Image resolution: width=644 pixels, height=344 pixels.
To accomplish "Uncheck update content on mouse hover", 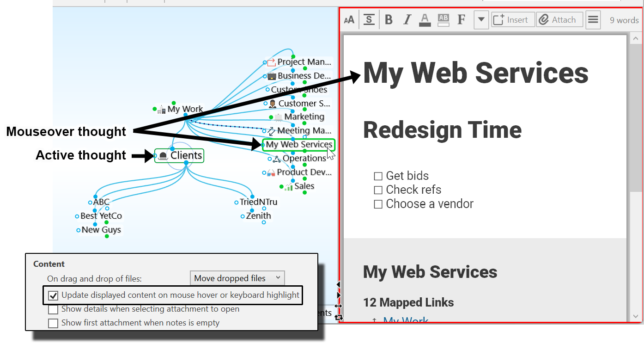I will [53, 295].
